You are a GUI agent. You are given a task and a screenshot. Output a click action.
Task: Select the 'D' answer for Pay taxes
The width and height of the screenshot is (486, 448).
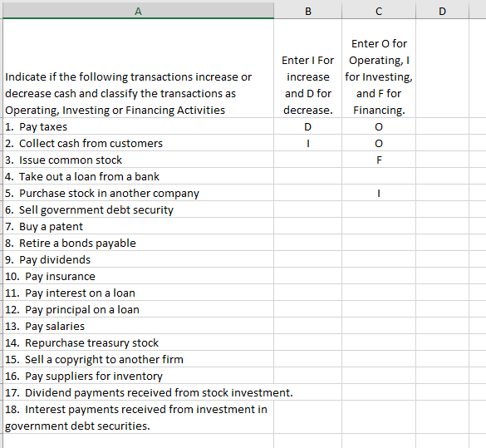tap(307, 126)
